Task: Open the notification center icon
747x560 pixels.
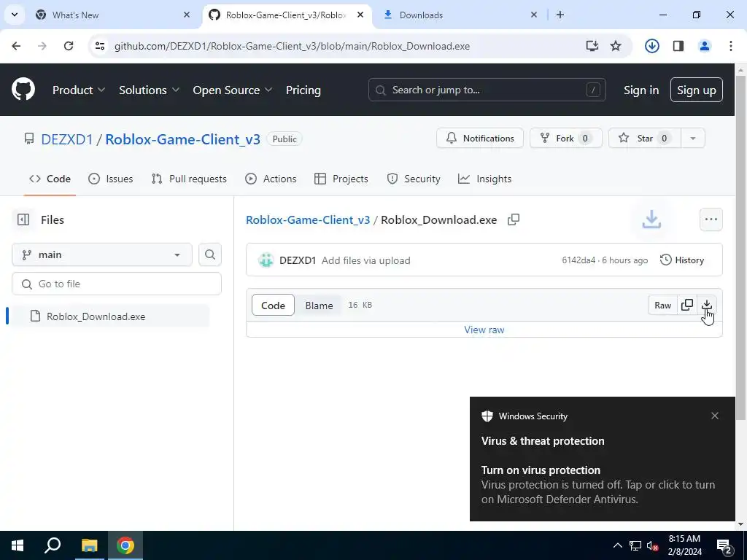Action: [x=724, y=545]
